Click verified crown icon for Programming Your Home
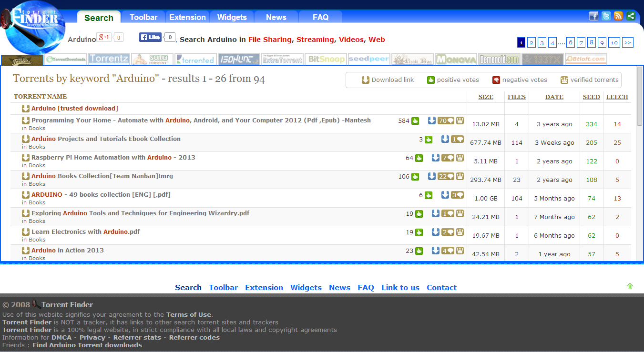 coord(460,121)
